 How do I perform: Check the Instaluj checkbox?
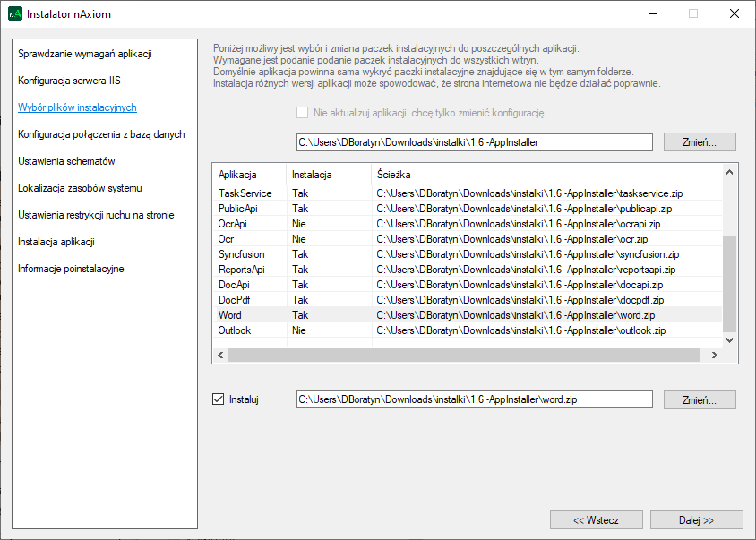pyautogui.click(x=218, y=399)
